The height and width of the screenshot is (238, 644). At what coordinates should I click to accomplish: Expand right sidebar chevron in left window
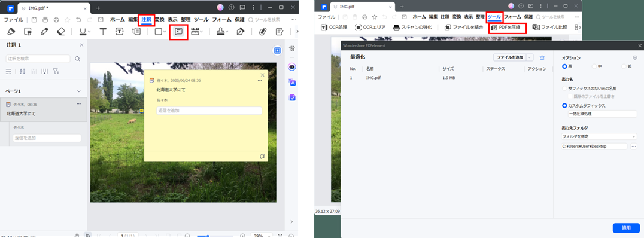(292, 222)
